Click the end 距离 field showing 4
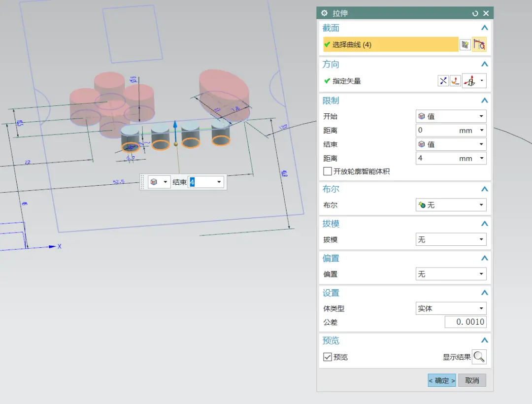 (436, 158)
